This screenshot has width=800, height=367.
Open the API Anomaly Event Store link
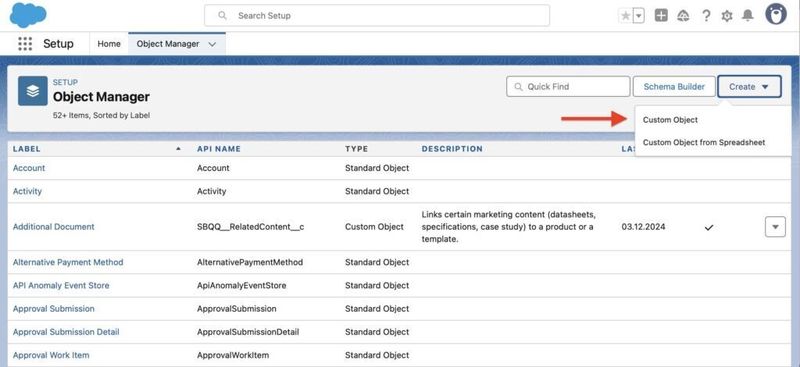click(61, 285)
